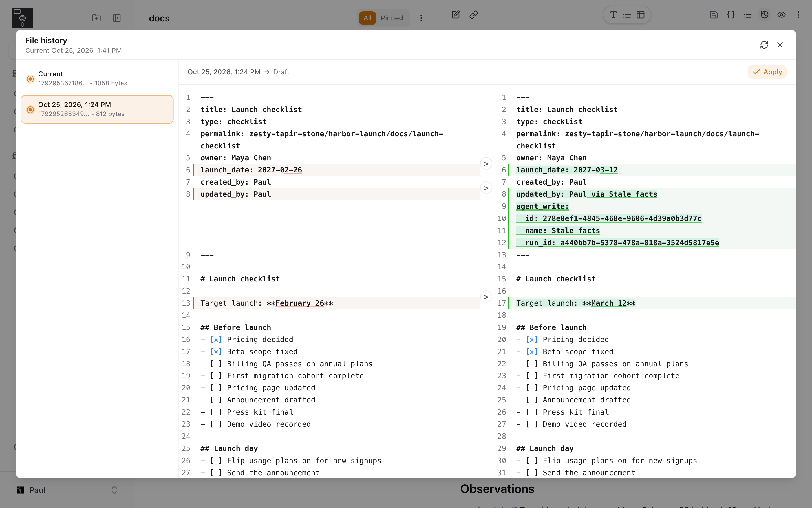Open the editor three-dot more menu
The image size is (812, 508).
coord(798,15)
